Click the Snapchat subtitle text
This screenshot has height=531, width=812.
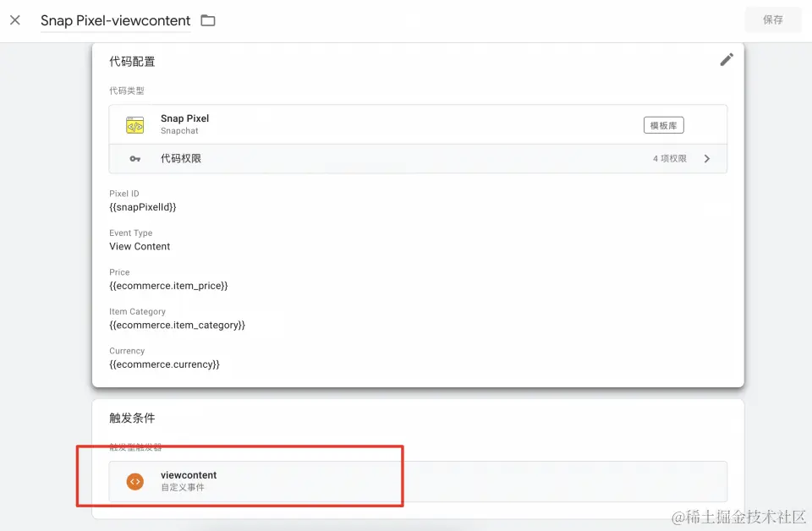[179, 131]
